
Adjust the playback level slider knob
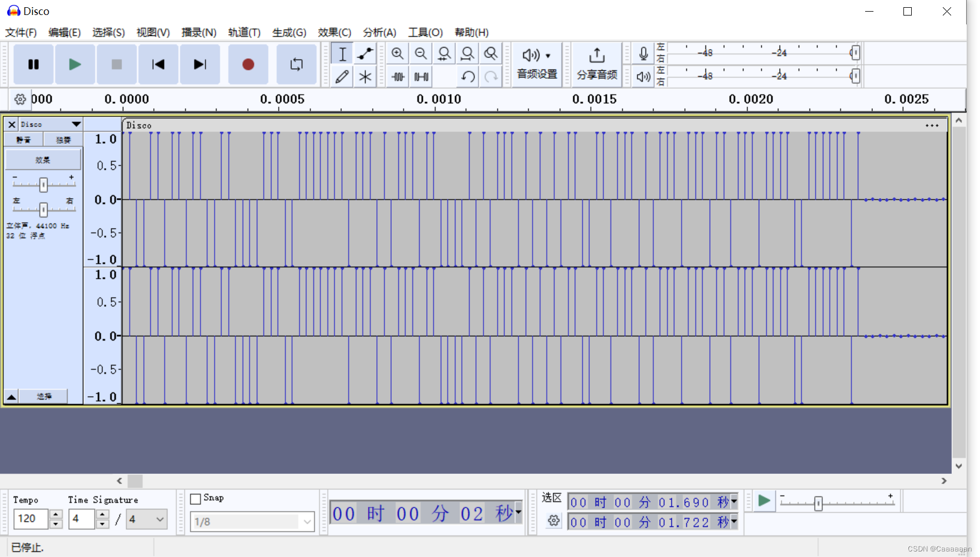coord(855,75)
